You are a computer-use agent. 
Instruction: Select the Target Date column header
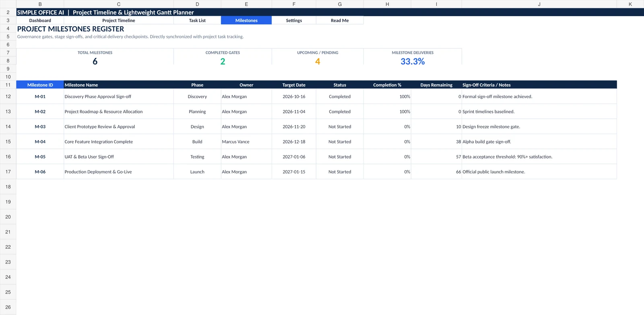[294, 85]
